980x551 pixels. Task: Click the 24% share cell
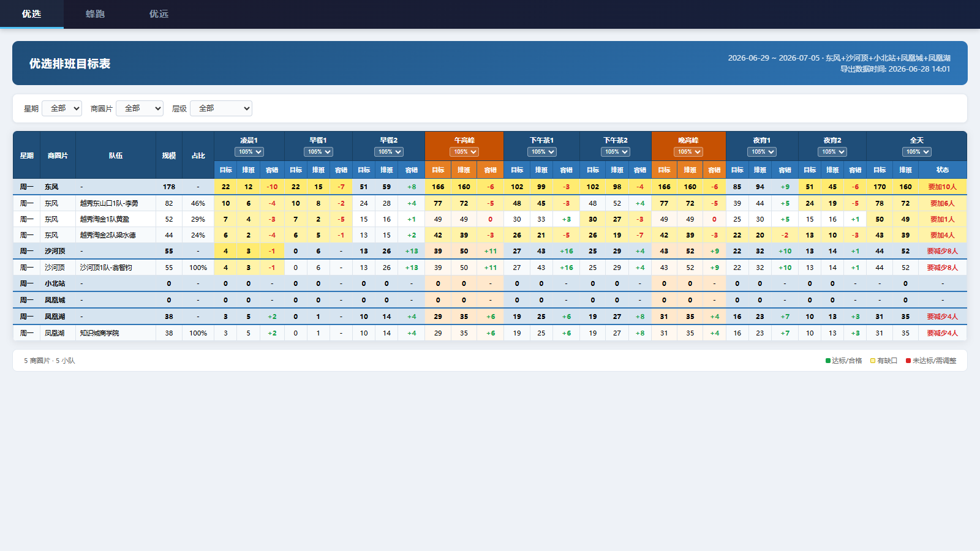[x=198, y=235]
